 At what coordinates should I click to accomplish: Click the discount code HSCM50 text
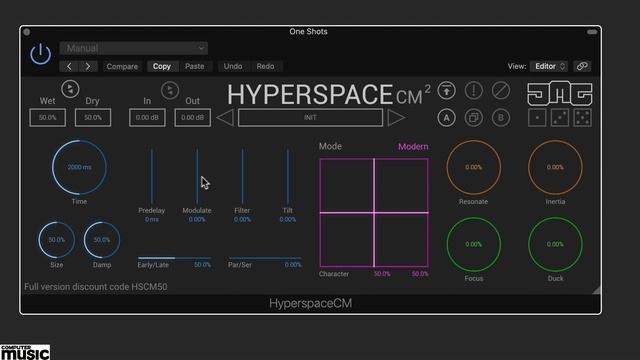click(x=96, y=287)
